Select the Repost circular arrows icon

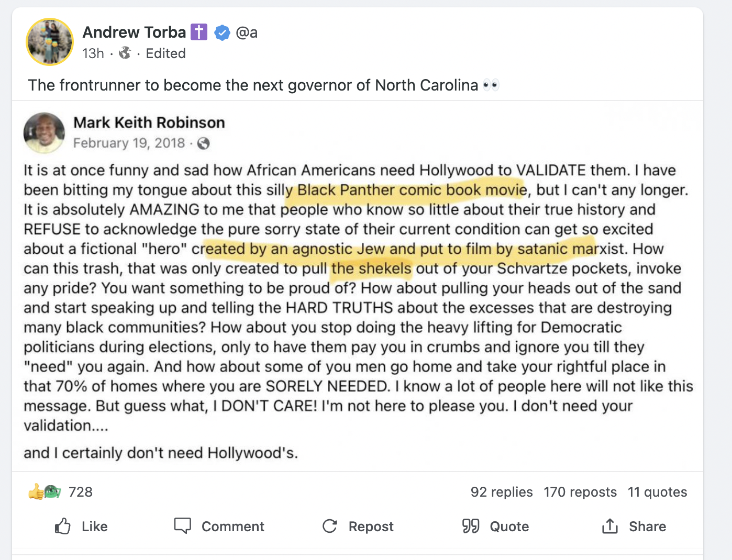point(329,527)
